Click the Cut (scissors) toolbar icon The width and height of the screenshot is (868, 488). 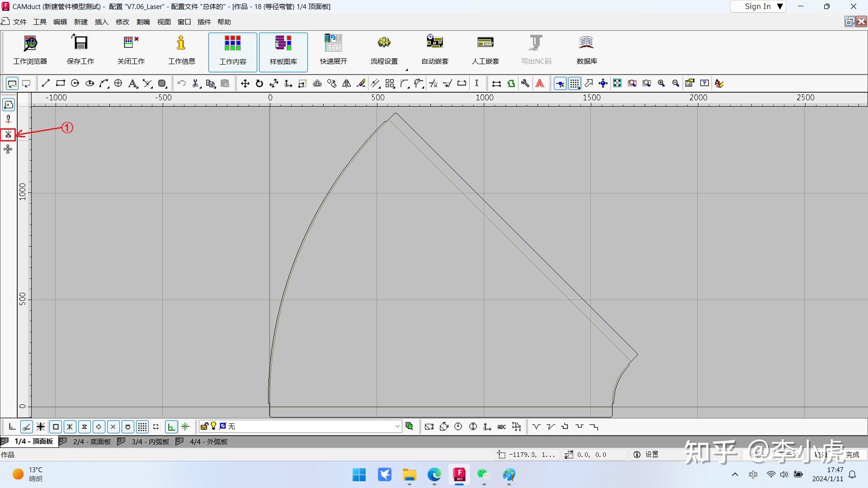coord(195,83)
